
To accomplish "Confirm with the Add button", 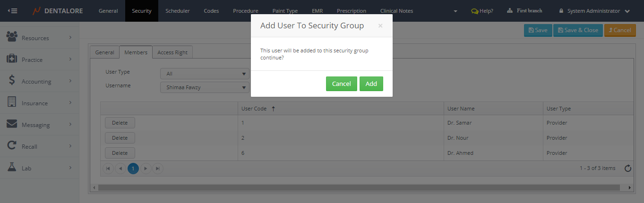I will tap(371, 84).
